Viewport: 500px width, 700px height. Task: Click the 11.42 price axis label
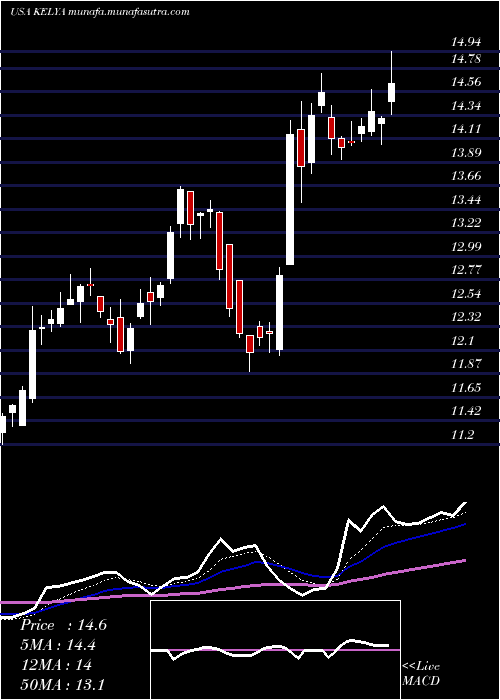coord(466,411)
